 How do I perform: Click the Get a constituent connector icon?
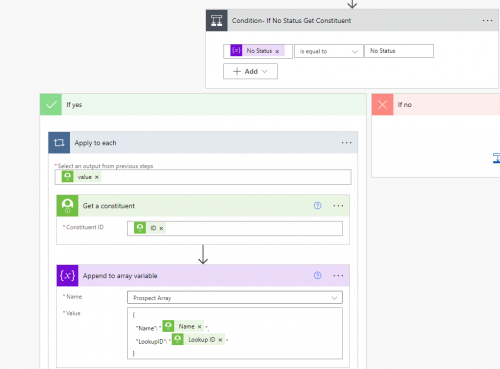click(x=67, y=206)
